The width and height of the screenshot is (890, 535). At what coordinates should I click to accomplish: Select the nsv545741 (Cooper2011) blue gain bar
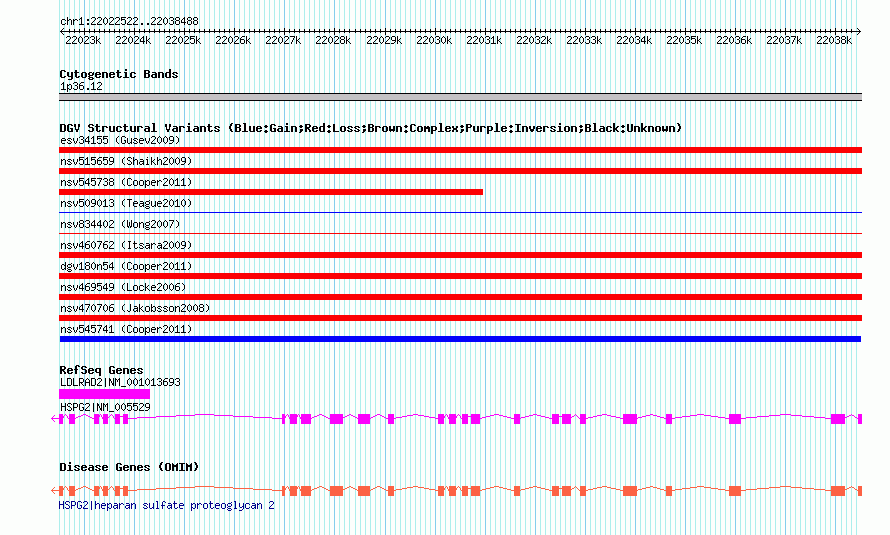tap(460, 339)
